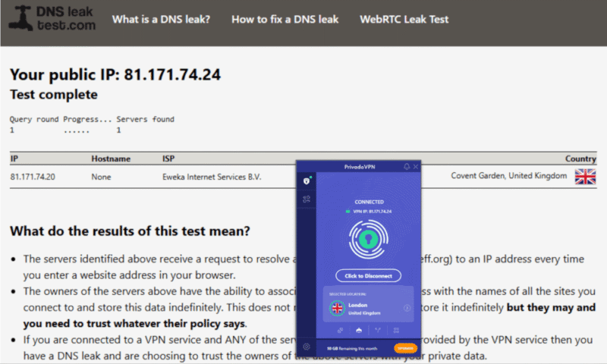Click the orange Upgrade button
This screenshot has height=364, width=607.
click(405, 349)
